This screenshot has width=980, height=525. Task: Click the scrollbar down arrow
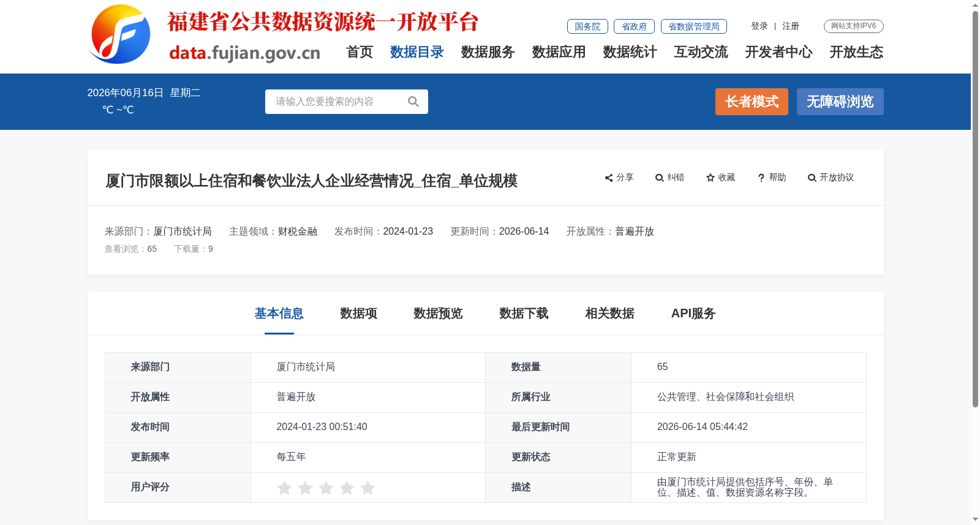(x=975, y=519)
